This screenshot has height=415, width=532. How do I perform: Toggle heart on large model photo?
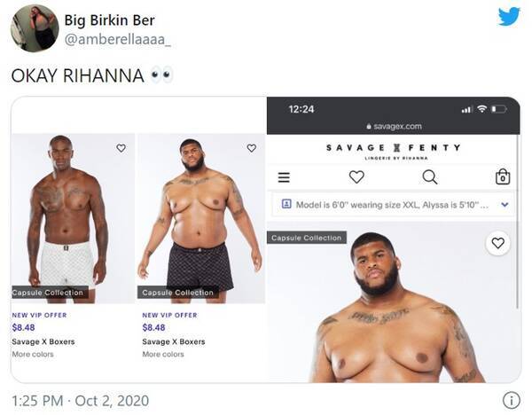498,243
